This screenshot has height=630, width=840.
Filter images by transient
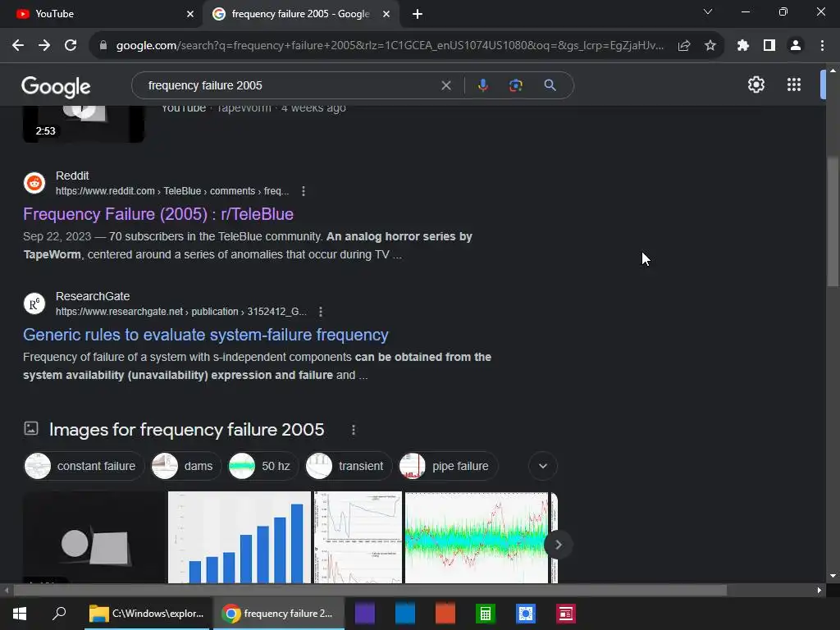(x=348, y=466)
